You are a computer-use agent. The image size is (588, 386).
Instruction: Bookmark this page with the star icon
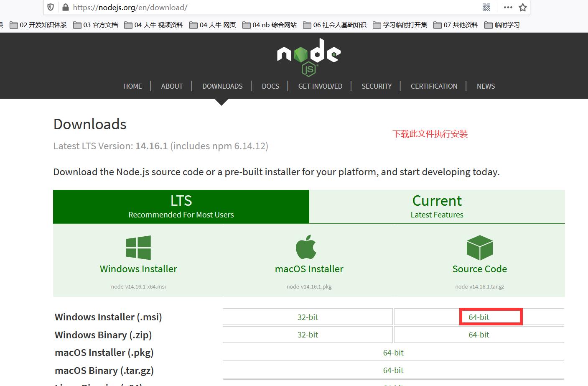pyautogui.click(x=523, y=7)
